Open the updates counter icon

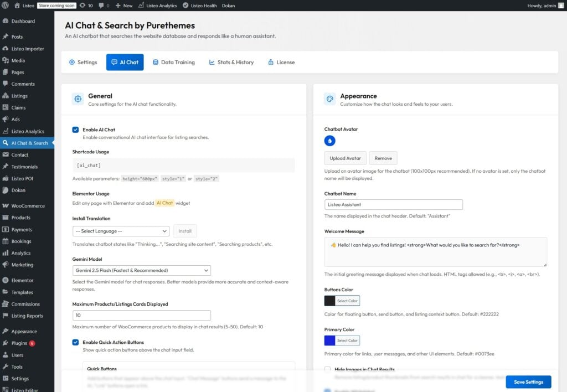[83, 6]
